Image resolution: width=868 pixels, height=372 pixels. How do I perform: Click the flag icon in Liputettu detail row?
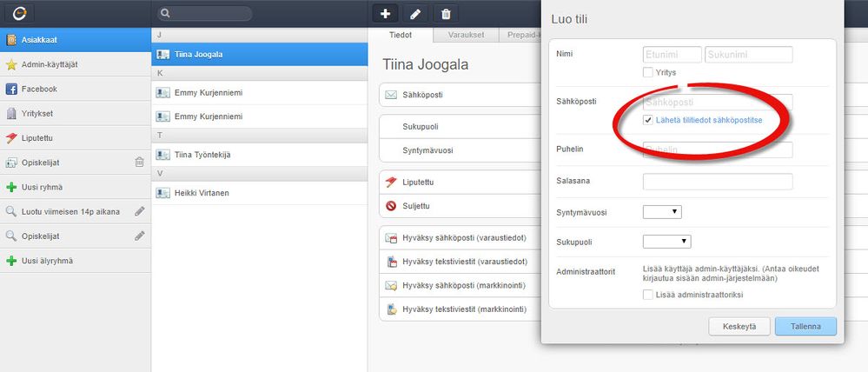(x=391, y=183)
